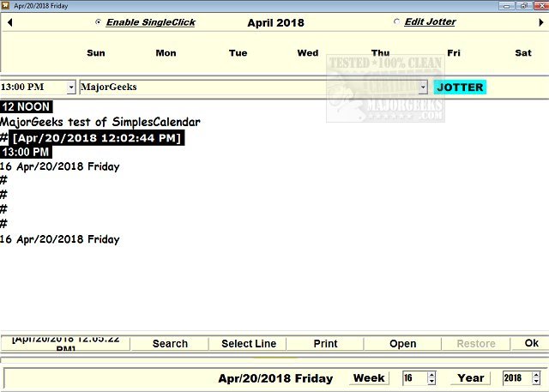Click the Sat column header
The height and width of the screenshot is (392, 549).
[x=523, y=53]
